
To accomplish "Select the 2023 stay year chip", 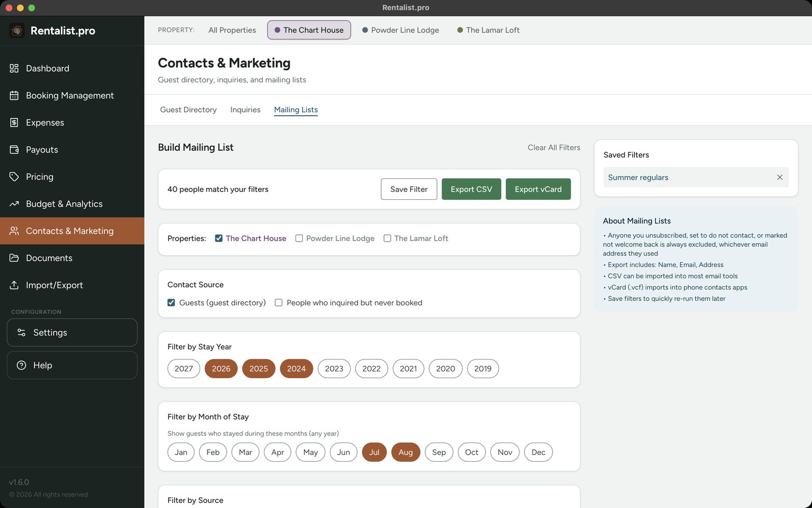I will [x=334, y=369].
